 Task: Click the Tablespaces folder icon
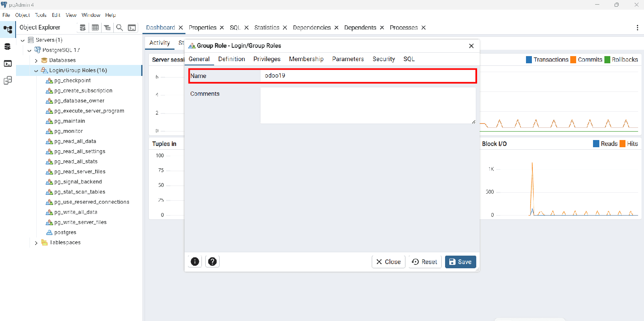pyautogui.click(x=44, y=243)
